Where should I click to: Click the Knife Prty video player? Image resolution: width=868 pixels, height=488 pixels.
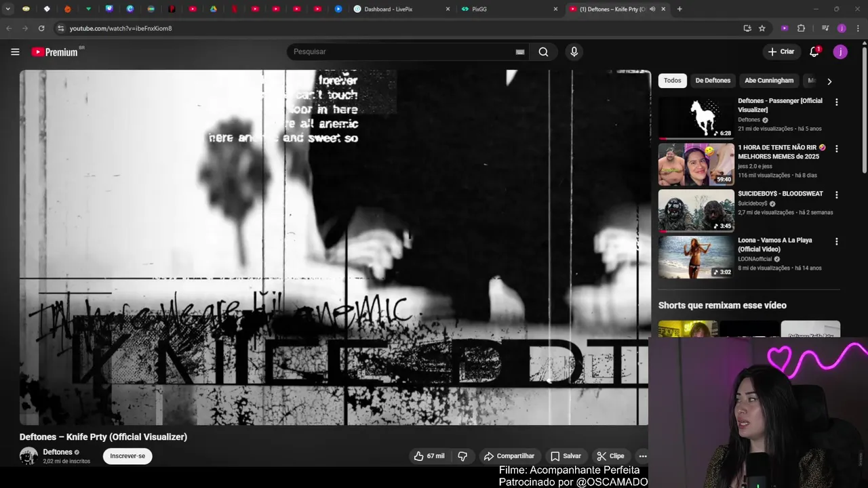pyautogui.click(x=335, y=247)
